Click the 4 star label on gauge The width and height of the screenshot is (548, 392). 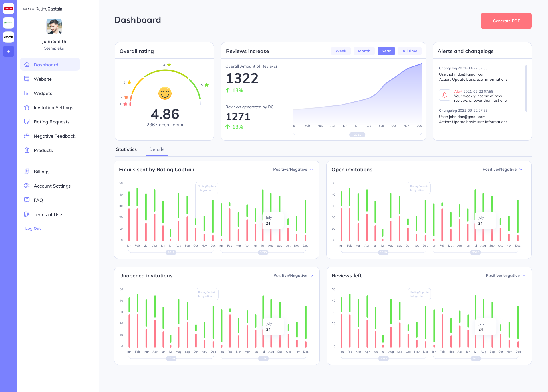(167, 65)
